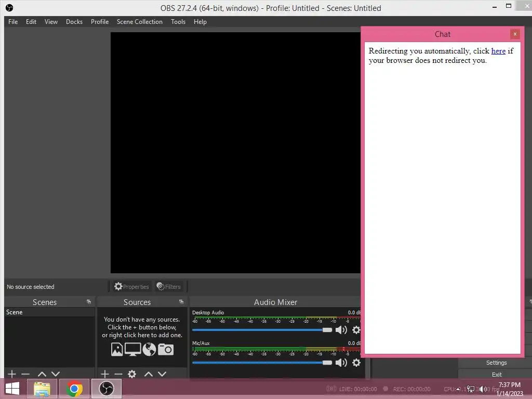Open source Properties button

(131, 286)
